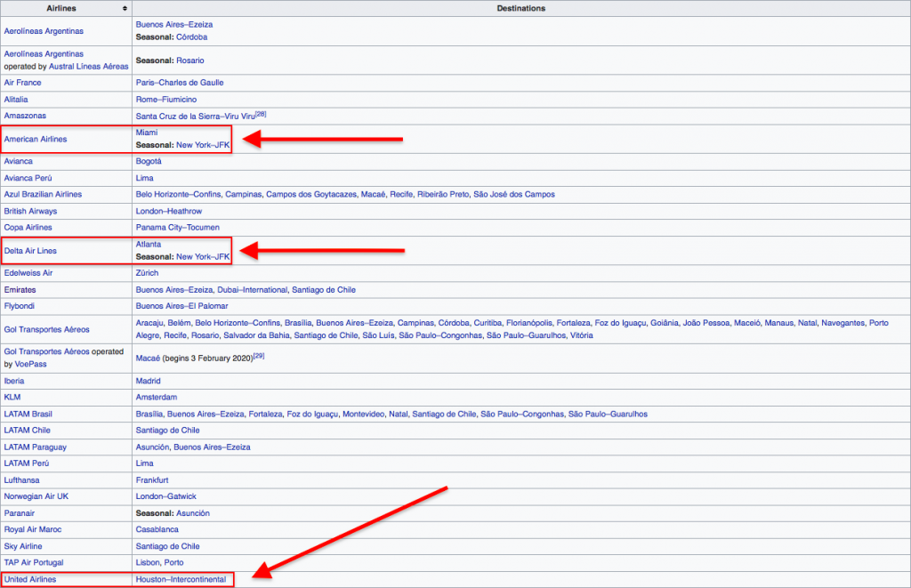Open the KLM airline link
Screen dimensions: 911x588
tap(12, 397)
